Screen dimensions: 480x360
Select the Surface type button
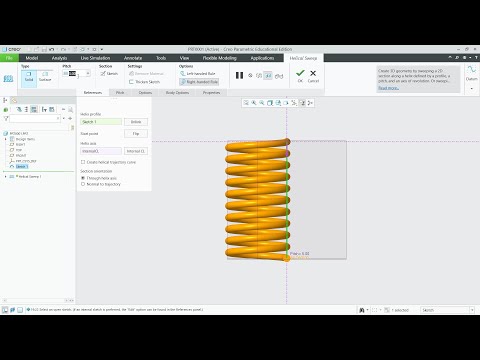45,77
